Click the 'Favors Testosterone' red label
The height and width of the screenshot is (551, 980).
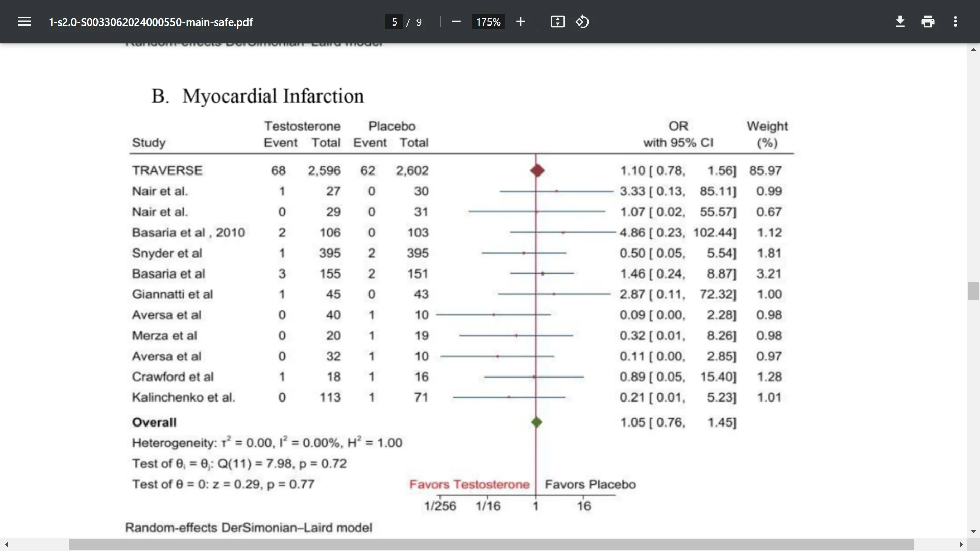click(x=470, y=484)
